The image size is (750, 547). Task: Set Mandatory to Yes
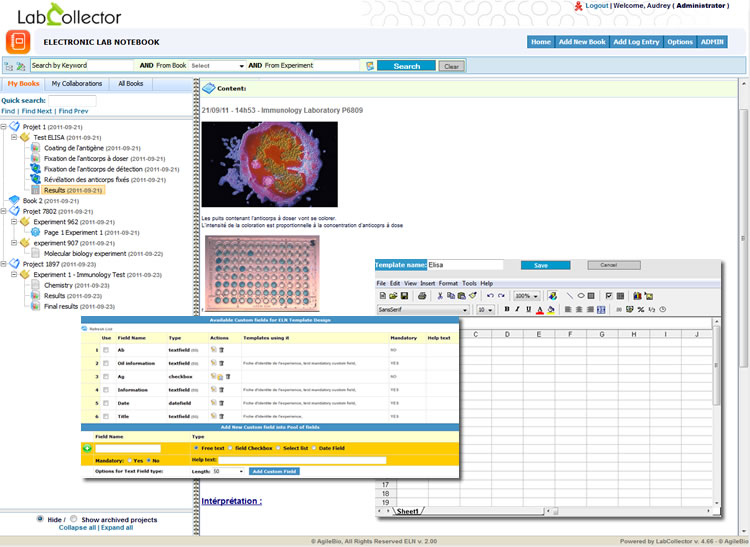click(130, 460)
